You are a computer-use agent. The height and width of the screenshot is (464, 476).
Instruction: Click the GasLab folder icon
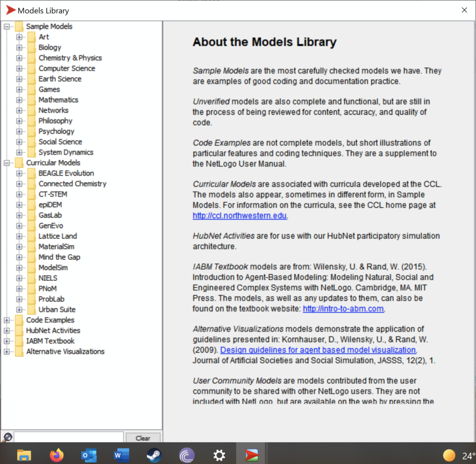point(32,216)
